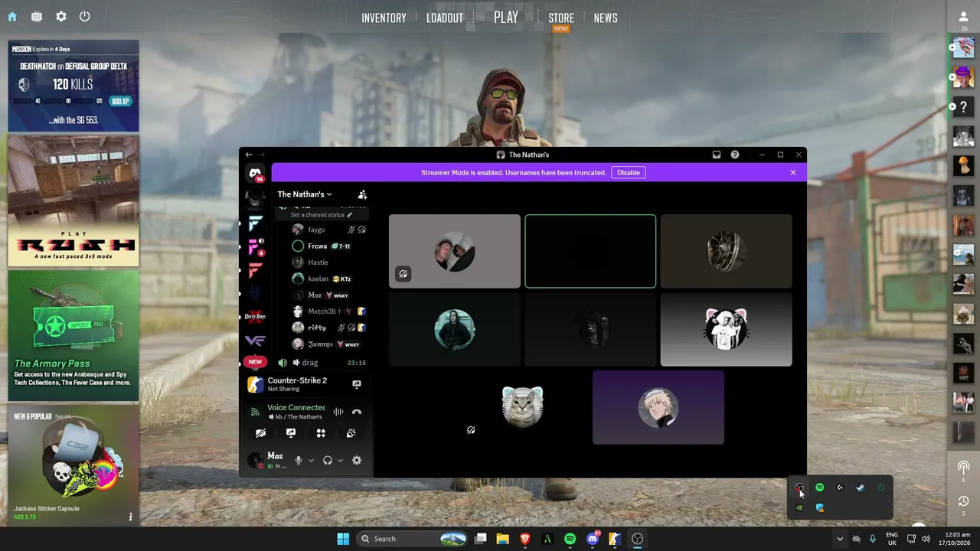This screenshot has height=551, width=980.
Task: Open Discord help
Action: click(x=735, y=155)
